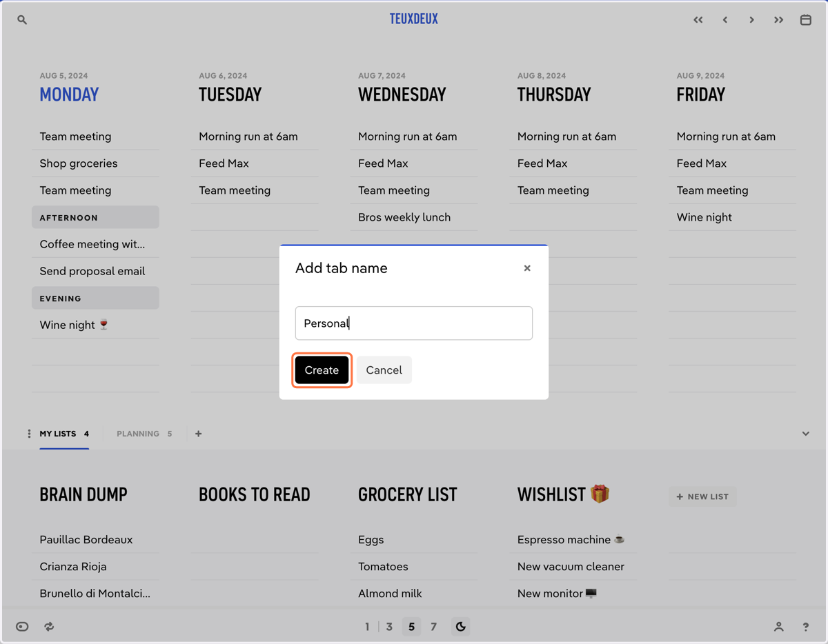Click the + NEW LIST button

click(702, 496)
